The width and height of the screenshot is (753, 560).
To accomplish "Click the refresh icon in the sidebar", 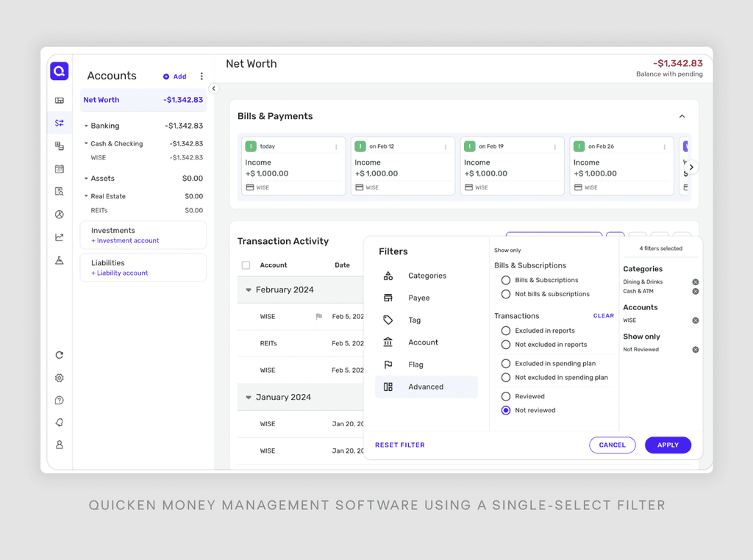I will pos(60,355).
